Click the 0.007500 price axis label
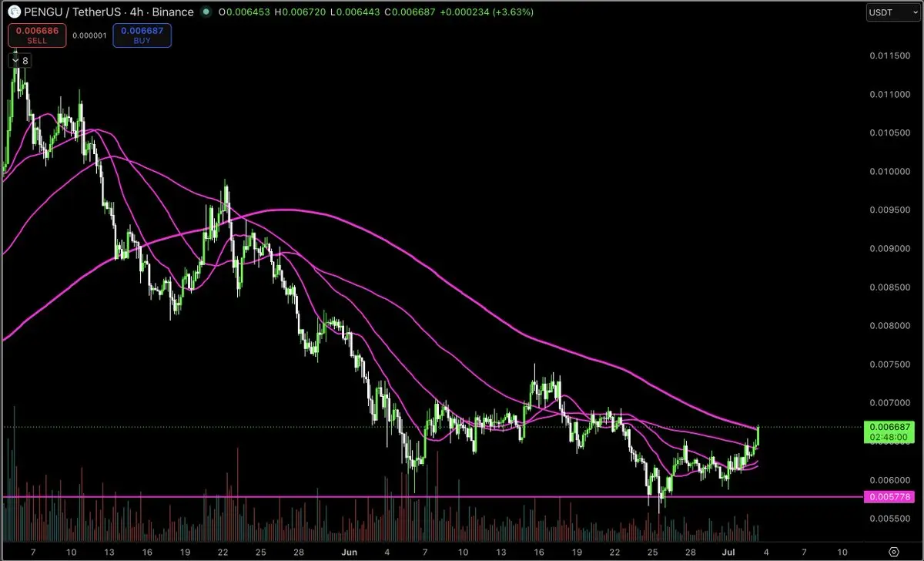This screenshot has height=561, width=924. click(x=889, y=364)
